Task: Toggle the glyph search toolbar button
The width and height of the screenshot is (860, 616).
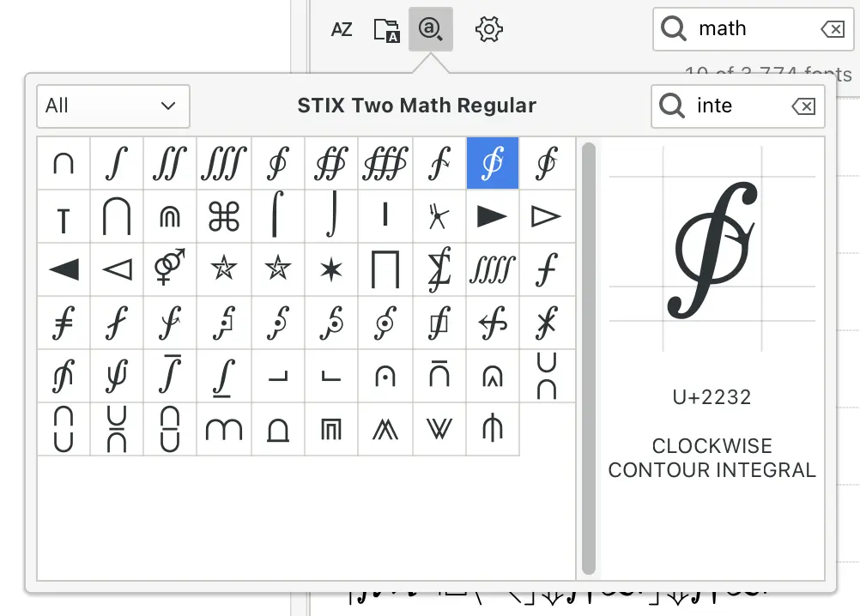Action: 431,29
